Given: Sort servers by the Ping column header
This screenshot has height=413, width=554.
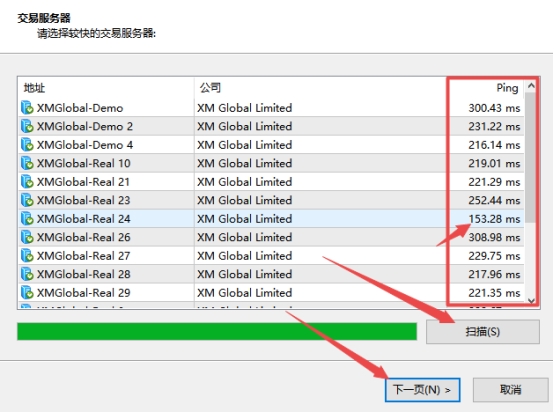Looking at the screenshot, I should 507,88.
